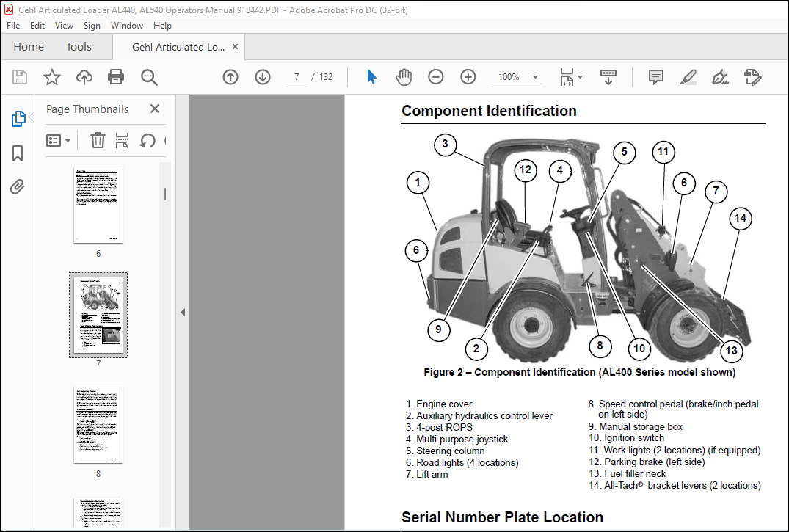
Task: Click 'Serial Number Plate Location' heading
Action: (502, 517)
